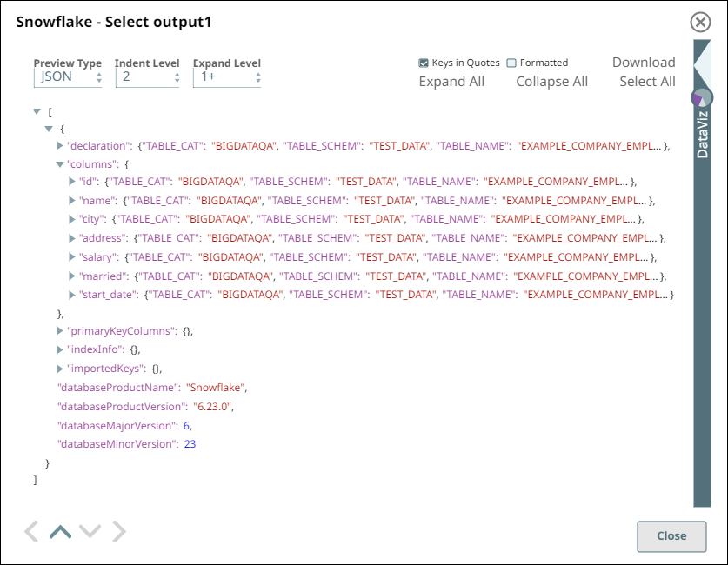Uncheck the Keys in Quotes checkbox
This screenshot has height=565, width=728.
(x=424, y=63)
